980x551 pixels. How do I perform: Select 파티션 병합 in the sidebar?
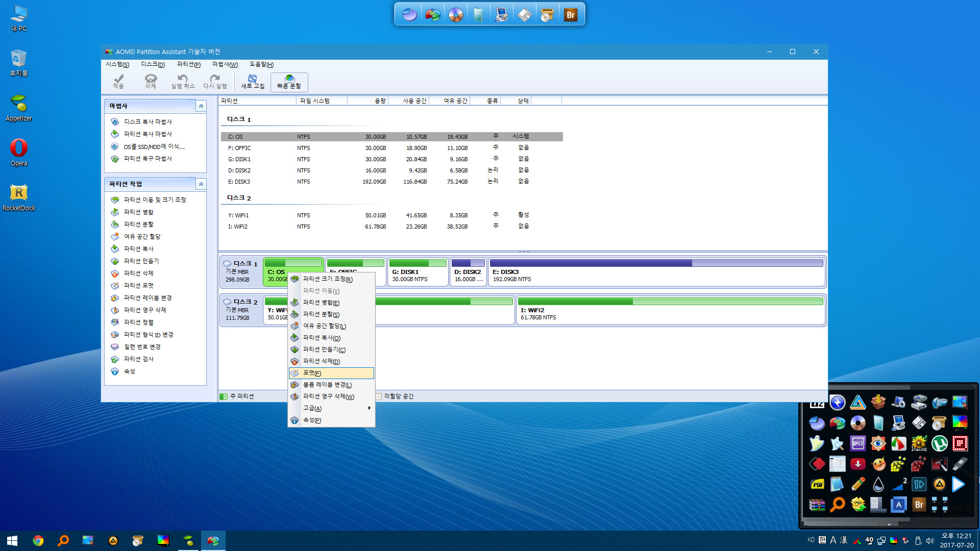138,212
